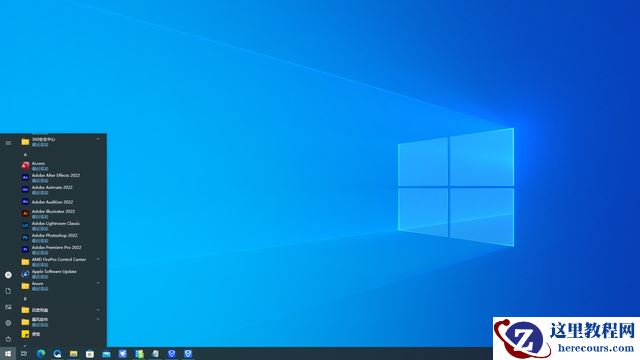Open Settings gear in the Start menu
The width and height of the screenshot is (640, 360).
tap(8, 323)
